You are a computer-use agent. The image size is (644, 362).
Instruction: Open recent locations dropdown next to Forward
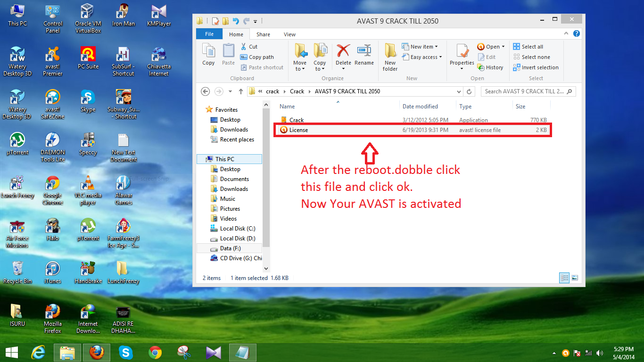pos(230,91)
